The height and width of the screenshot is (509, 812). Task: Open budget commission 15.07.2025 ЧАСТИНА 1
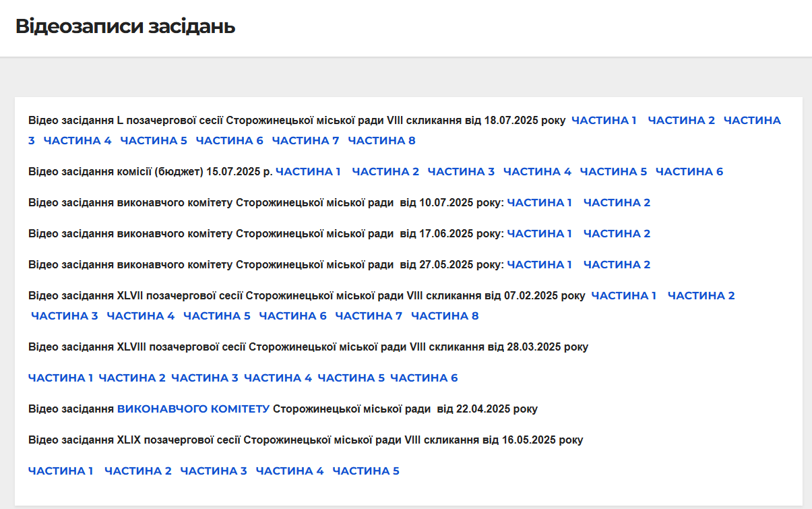click(x=308, y=172)
